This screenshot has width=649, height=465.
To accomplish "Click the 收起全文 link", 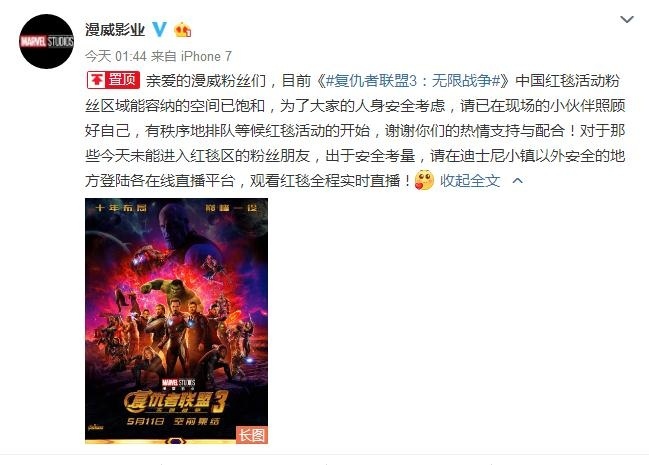I will coord(470,181).
